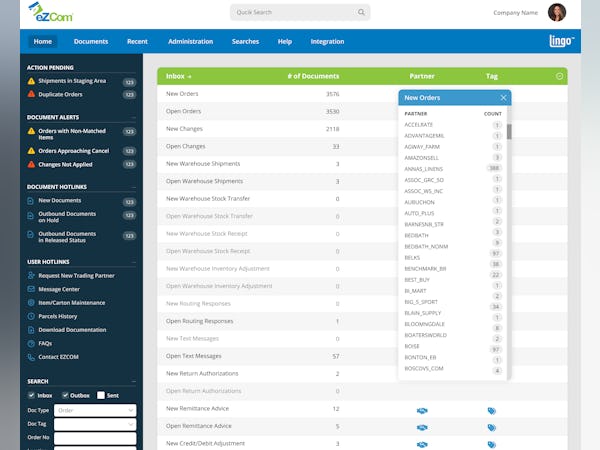Toggle the Outbox search checkbox

point(65,395)
